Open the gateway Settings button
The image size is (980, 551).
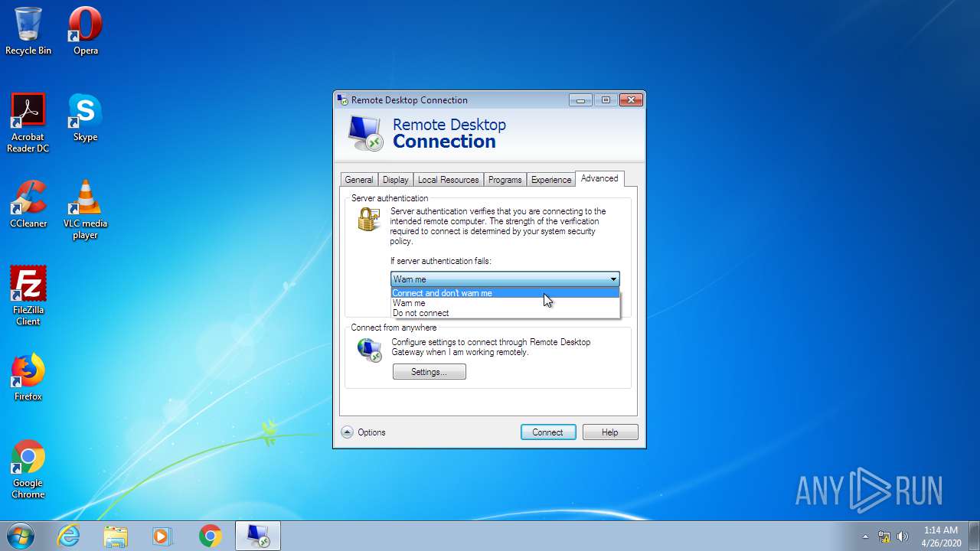429,372
